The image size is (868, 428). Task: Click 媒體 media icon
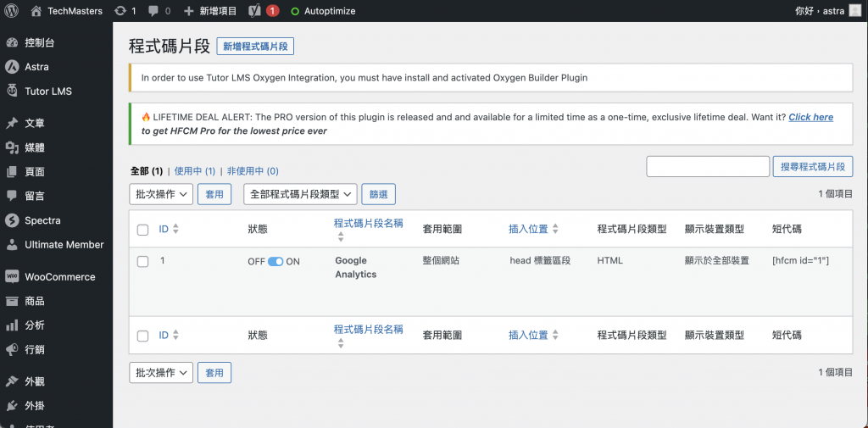[12, 147]
